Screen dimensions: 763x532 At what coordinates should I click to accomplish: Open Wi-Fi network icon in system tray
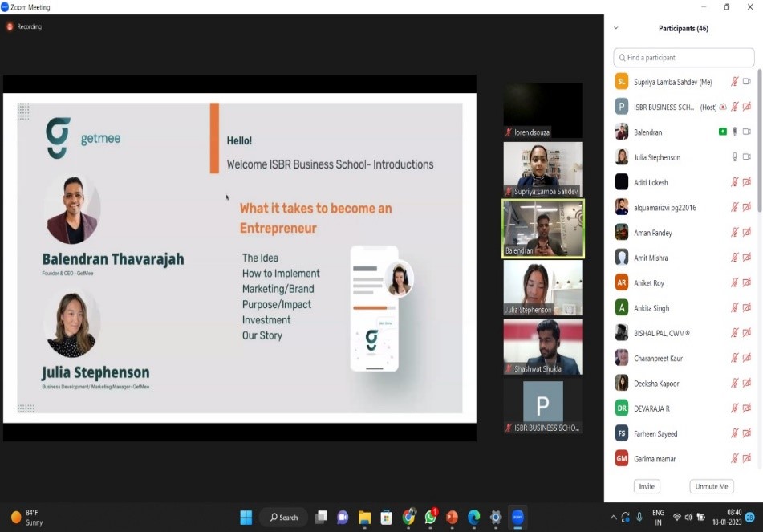click(x=677, y=518)
